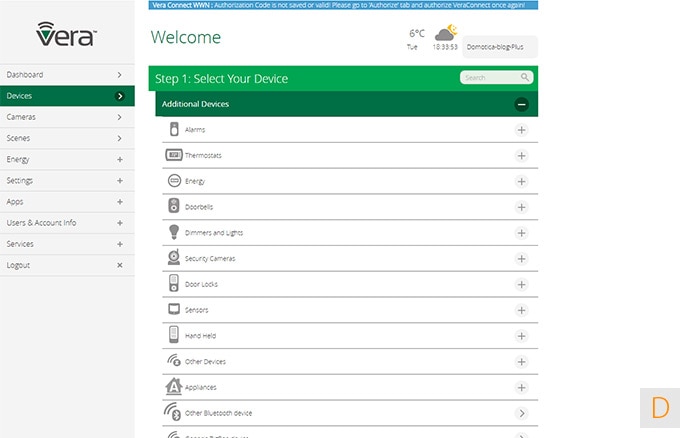Click the Energy device category icon
This screenshot has width=690, height=438.
coord(174,180)
